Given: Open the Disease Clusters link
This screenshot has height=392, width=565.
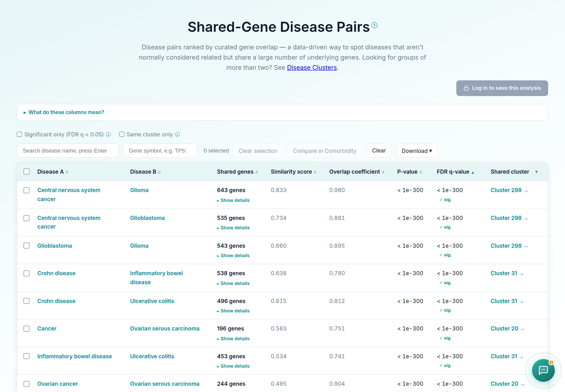Looking at the screenshot, I should (x=312, y=68).
